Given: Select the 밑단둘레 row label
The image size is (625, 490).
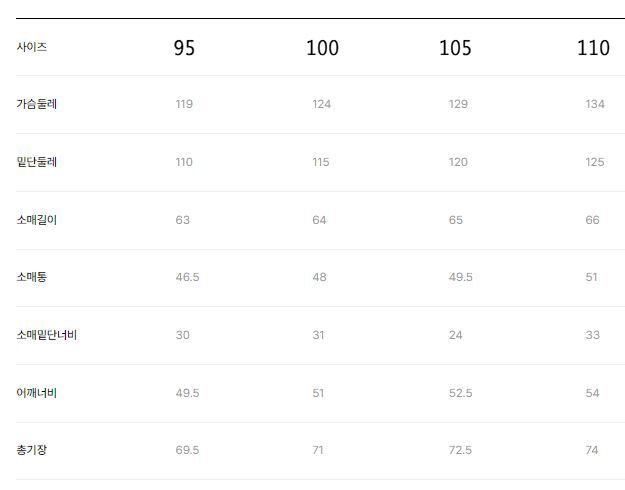Looking at the screenshot, I should [37, 162].
